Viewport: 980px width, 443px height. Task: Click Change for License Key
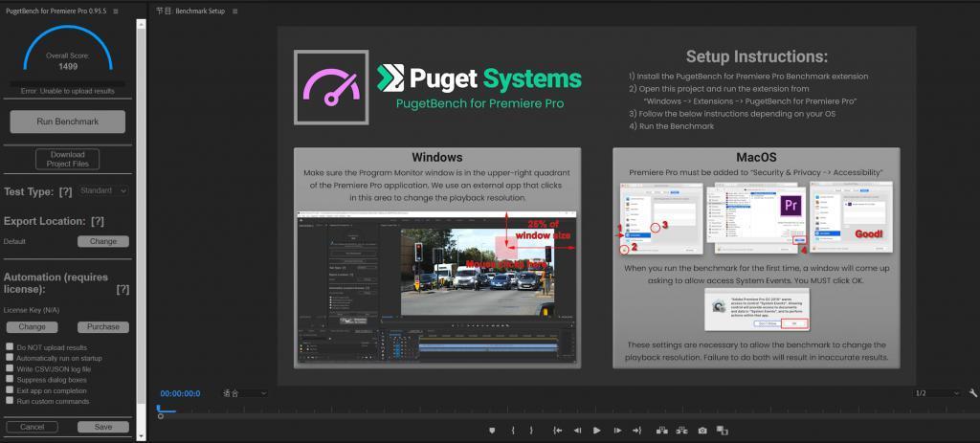coord(32,327)
